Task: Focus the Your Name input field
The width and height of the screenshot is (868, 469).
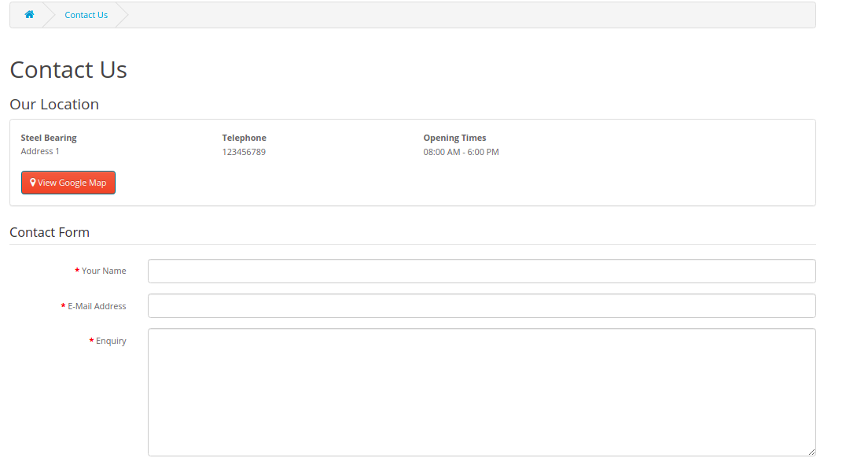Action: [x=482, y=271]
